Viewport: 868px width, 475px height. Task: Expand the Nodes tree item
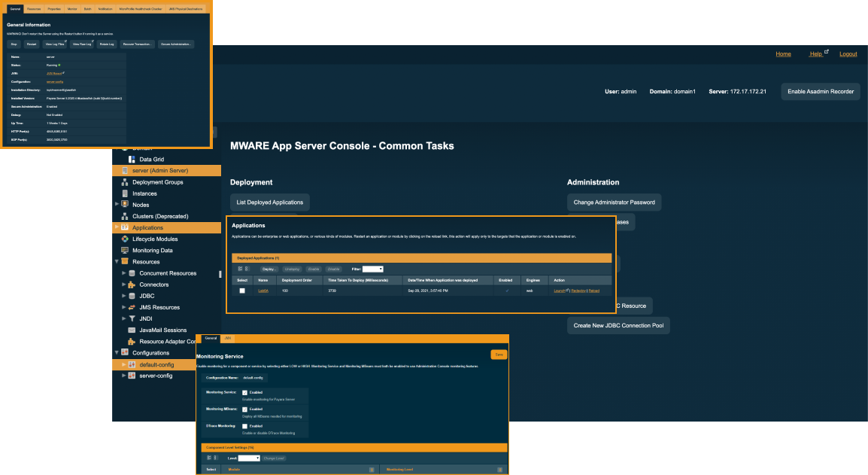[x=117, y=205]
